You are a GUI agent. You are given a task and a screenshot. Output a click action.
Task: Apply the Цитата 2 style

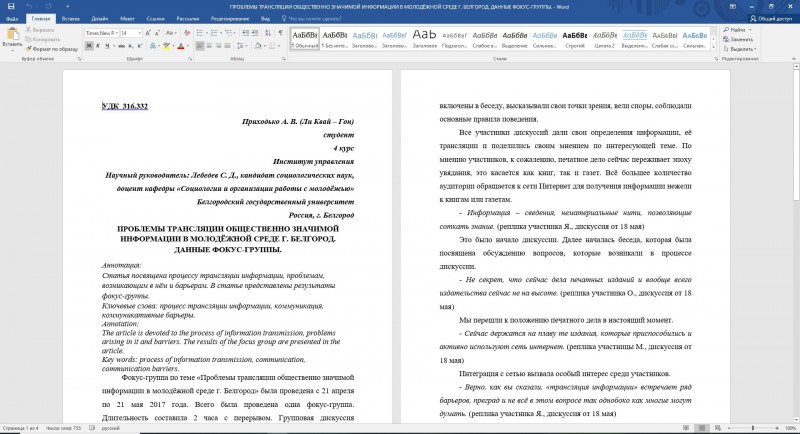(x=605, y=39)
